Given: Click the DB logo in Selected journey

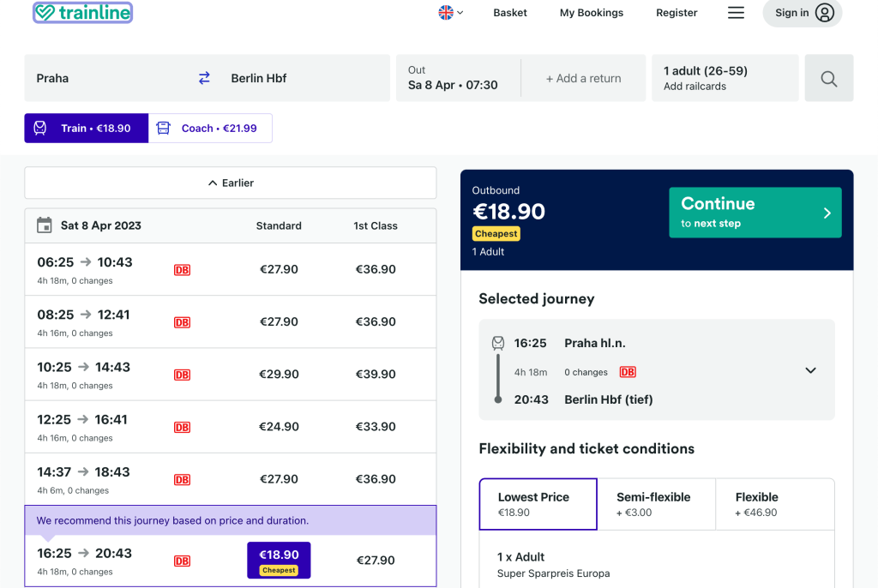Looking at the screenshot, I should point(628,372).
